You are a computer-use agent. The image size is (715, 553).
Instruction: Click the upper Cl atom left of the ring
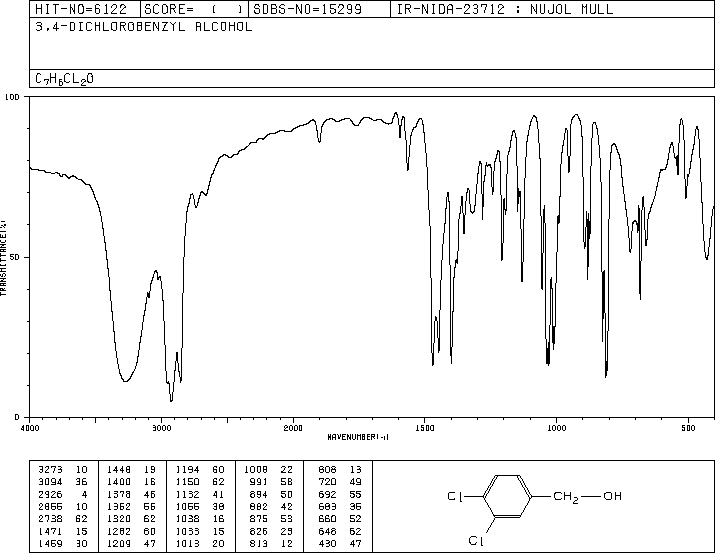coord(456,496)
